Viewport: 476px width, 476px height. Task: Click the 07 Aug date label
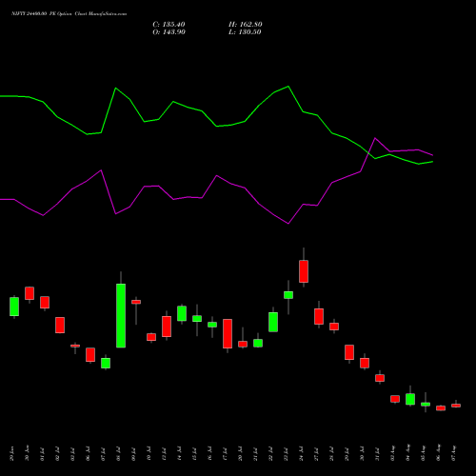pyautogui.click(x=454, y=454)
